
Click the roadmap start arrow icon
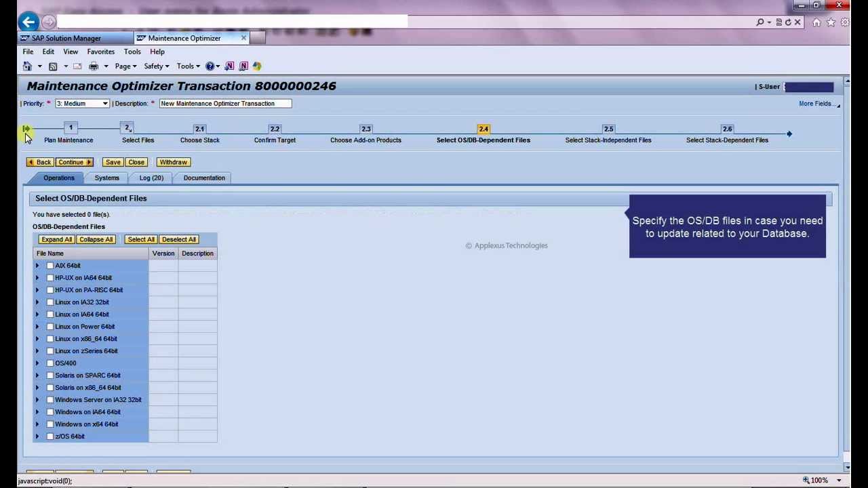tap(25, 129)
